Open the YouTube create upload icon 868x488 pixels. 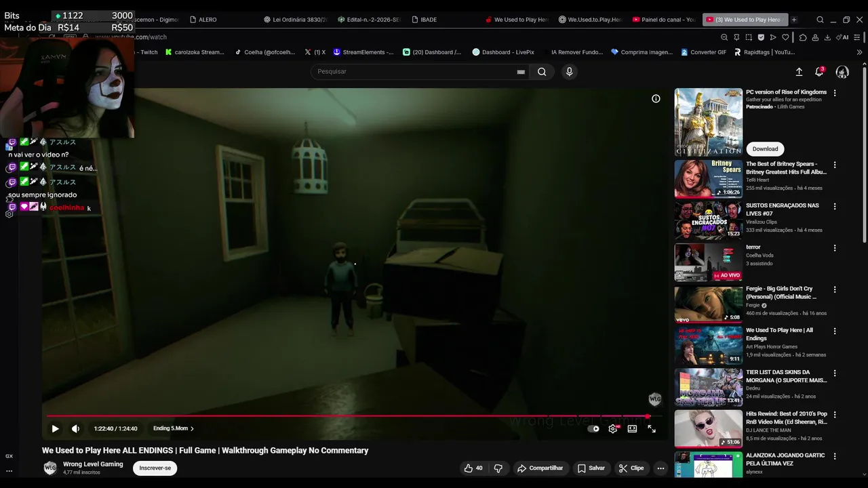pos(799,72)
